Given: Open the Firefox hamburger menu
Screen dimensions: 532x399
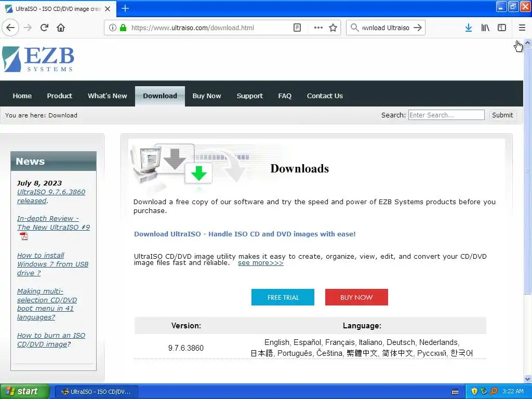Looking at the screenshot, I should pyautogui.click(x=522, y=28).
